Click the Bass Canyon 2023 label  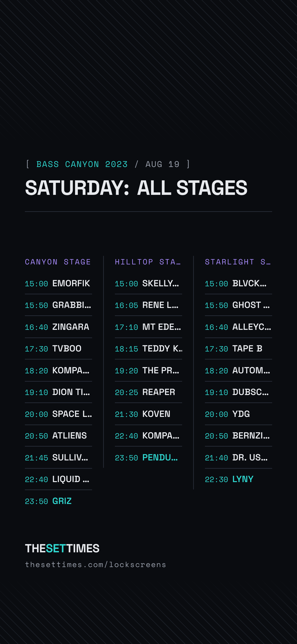(x=82, y=164)
